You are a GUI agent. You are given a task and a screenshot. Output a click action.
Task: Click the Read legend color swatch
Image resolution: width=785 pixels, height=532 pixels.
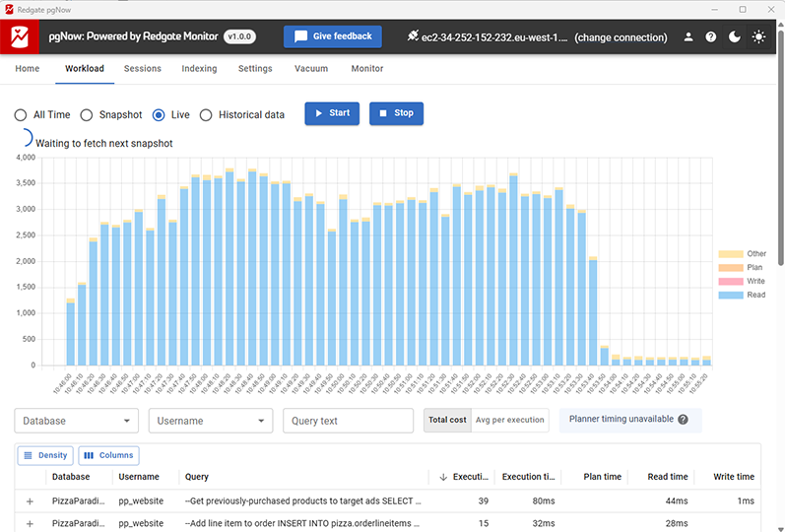(x=730, y=296)
